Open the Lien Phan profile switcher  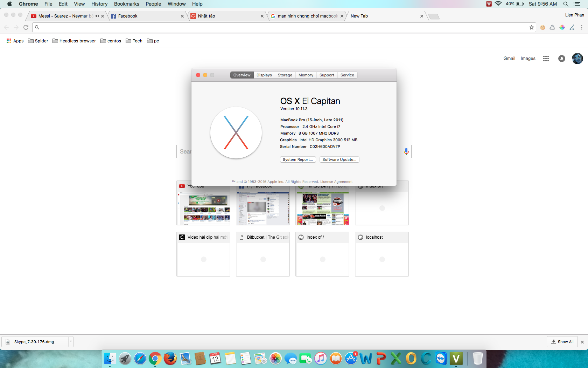click(x=574, y=15)
